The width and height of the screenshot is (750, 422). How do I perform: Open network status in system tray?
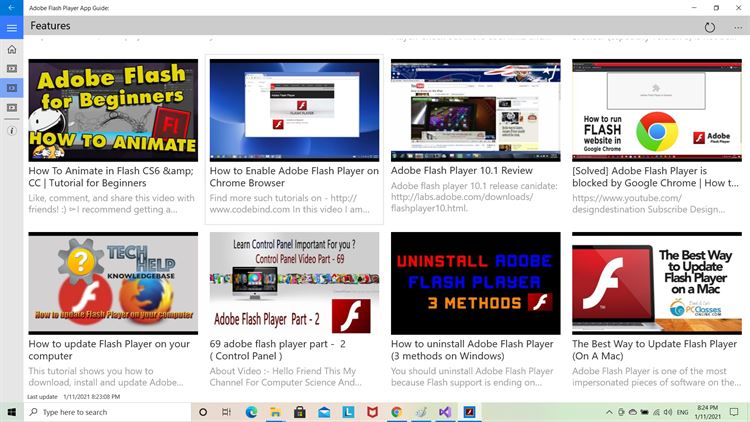pyautogui.click(x=656, y=412)
